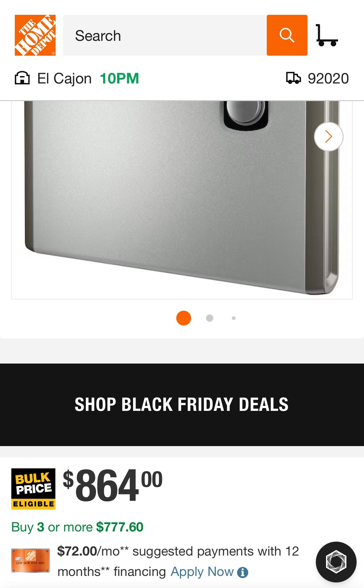
Task: Tap the delivery truck icon
Action: tap(293, 78)
